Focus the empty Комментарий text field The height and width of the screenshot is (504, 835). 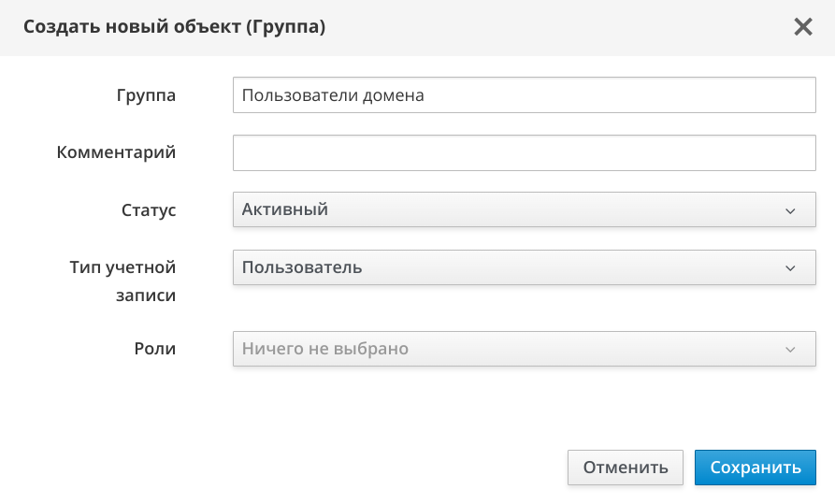[524, 153]
